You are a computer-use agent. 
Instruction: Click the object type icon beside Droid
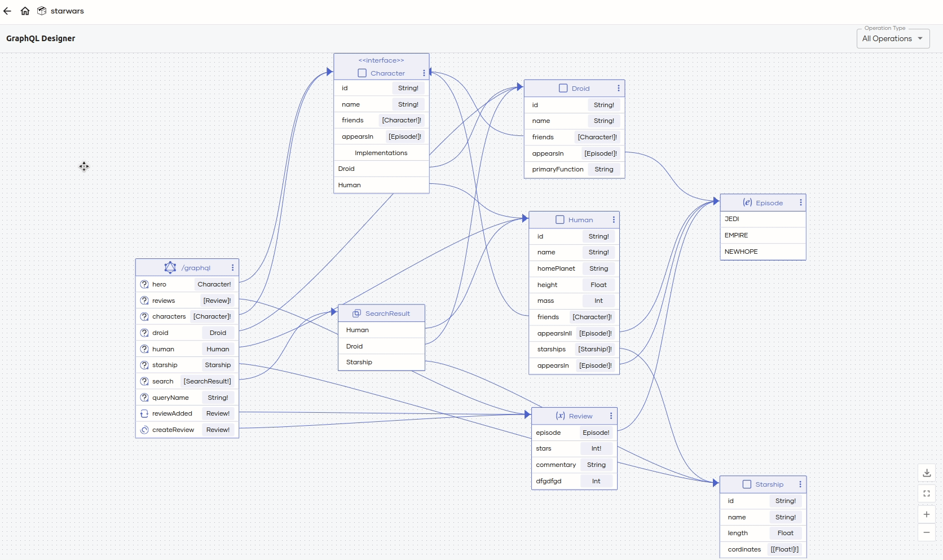pos(563,88)
